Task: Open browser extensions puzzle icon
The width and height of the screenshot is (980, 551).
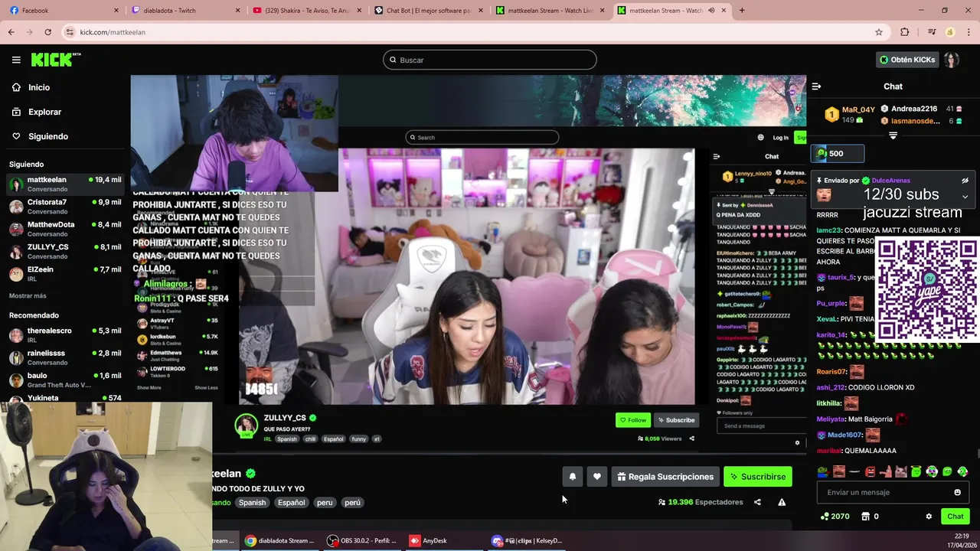Action: click(905, 32)
